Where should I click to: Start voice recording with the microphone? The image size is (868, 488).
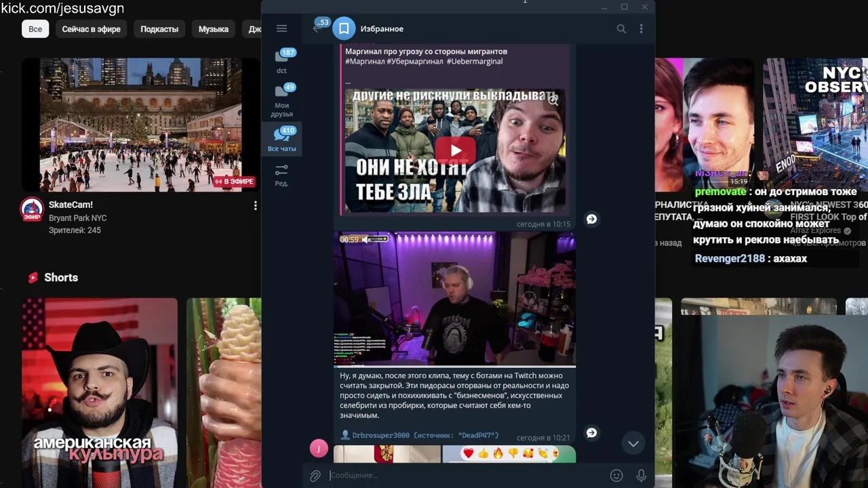coord(641,476)
